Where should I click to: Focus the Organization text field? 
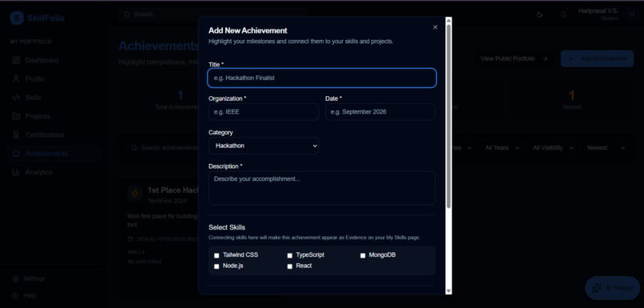pos(264,112)
